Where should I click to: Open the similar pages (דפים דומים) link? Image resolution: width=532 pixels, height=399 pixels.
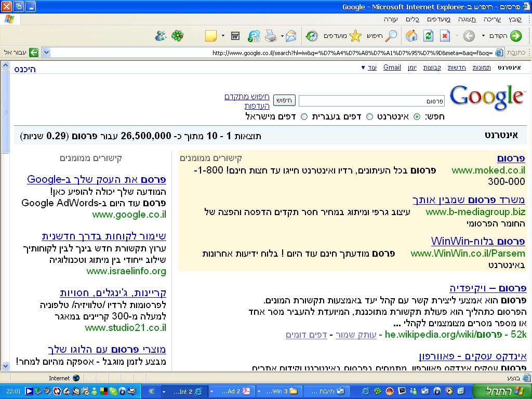coord(307,335)
